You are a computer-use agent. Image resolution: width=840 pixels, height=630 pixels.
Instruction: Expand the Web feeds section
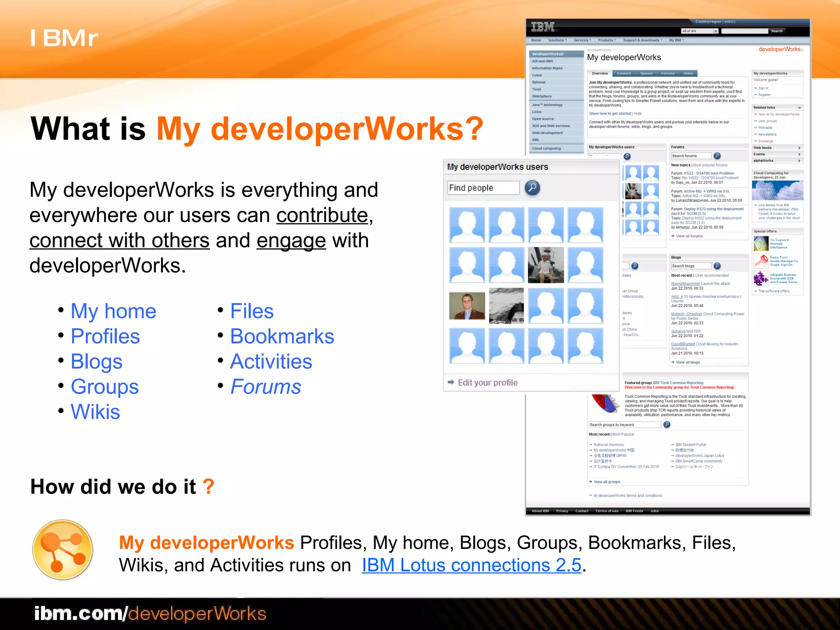coord(799,148)
